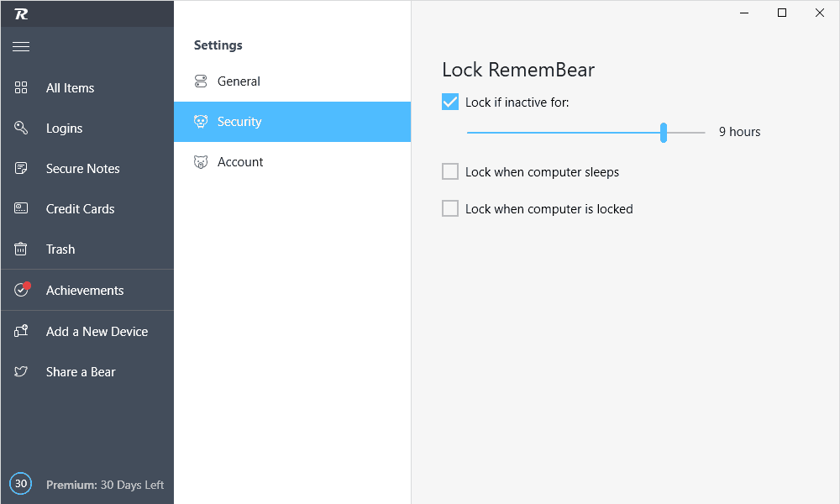The width and height of the screenshot is (840, 504).
Task: Select the Security settings tab
Action: pos(292,122)
